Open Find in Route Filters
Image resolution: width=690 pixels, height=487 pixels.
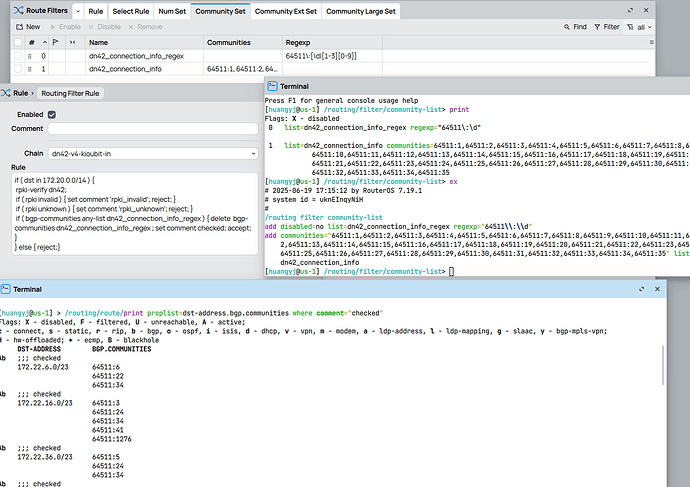(x=575, y=27)
